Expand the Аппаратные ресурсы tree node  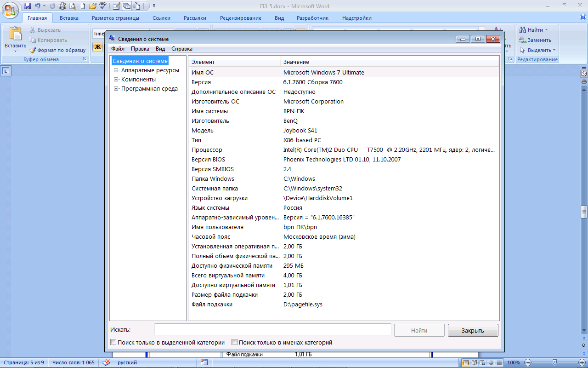116,70
